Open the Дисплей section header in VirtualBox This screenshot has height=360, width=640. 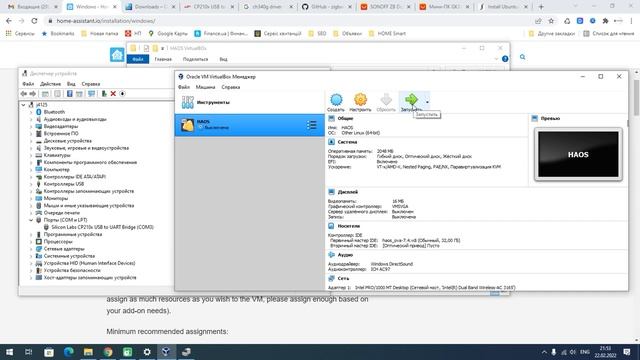click(348, 192)
